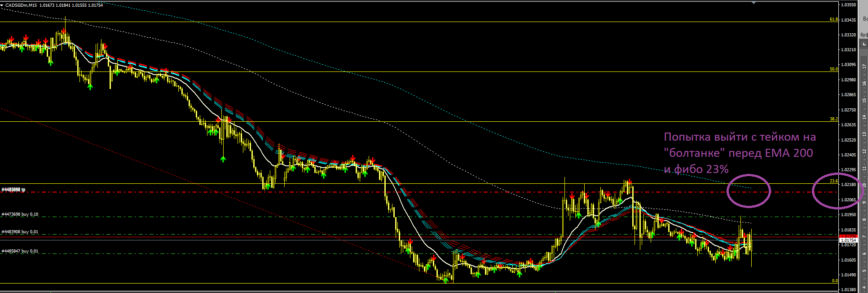This screenshot has height=293, width=868.
Task: Open the chart menu triangle beside CADSGDm,M15
Action: (x=2, y=5)
